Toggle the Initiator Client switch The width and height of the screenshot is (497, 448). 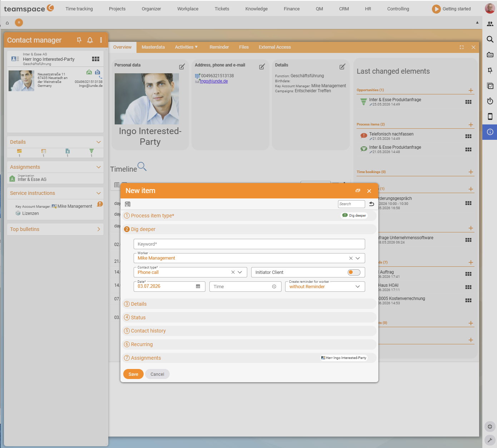354,272
